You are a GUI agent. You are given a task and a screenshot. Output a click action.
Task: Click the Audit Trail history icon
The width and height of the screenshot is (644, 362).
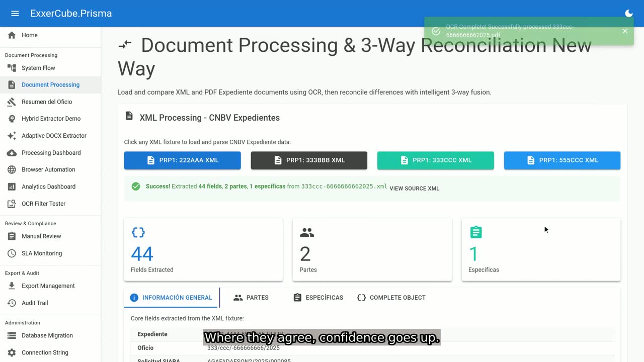point(12,303)
